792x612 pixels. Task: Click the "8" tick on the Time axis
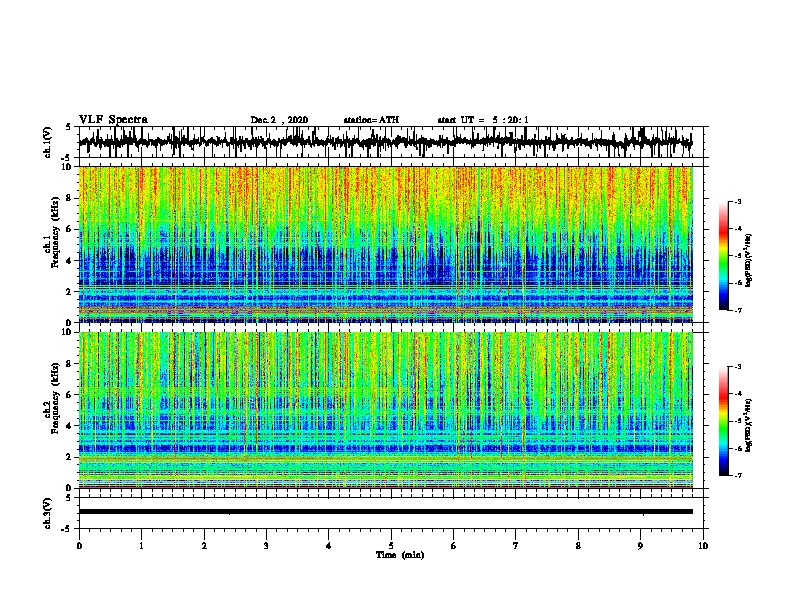(x=578, y=546)
